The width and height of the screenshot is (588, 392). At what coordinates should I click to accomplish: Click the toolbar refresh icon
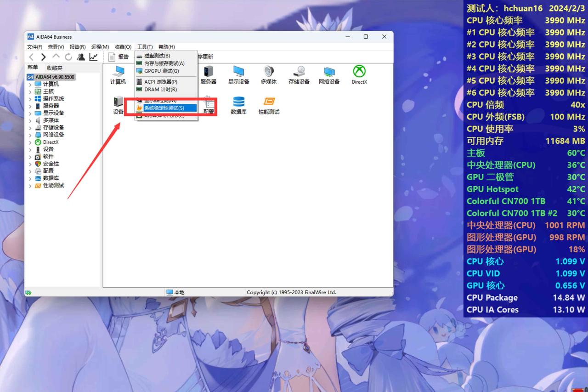[68, 57]
